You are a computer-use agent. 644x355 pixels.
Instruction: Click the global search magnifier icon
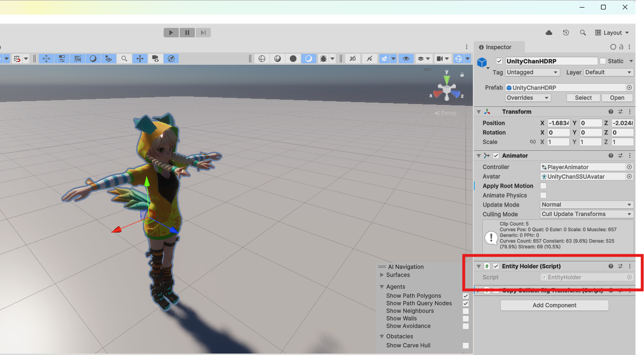[x=583, y=33]
